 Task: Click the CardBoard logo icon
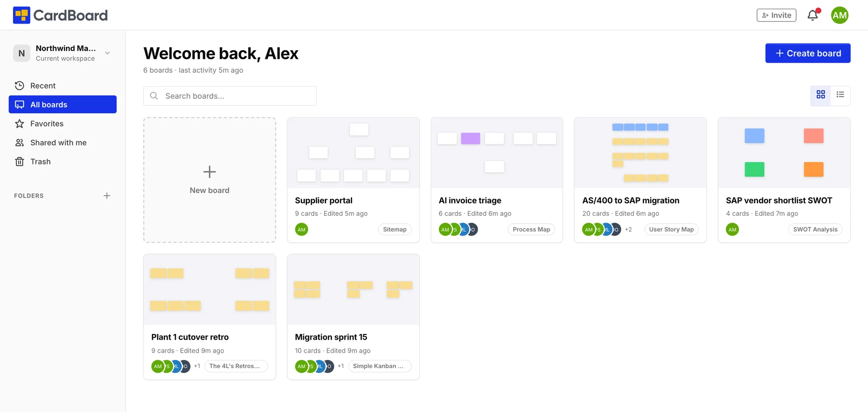point(22,15)
